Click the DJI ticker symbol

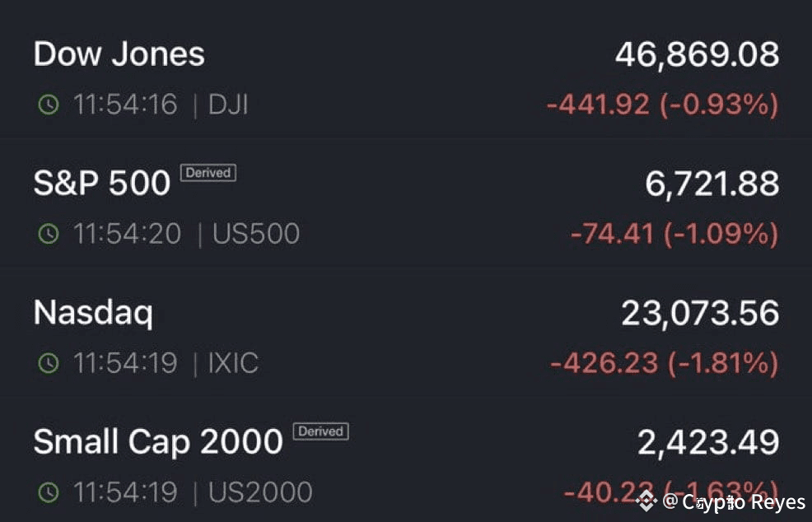[x=228, y=105]
